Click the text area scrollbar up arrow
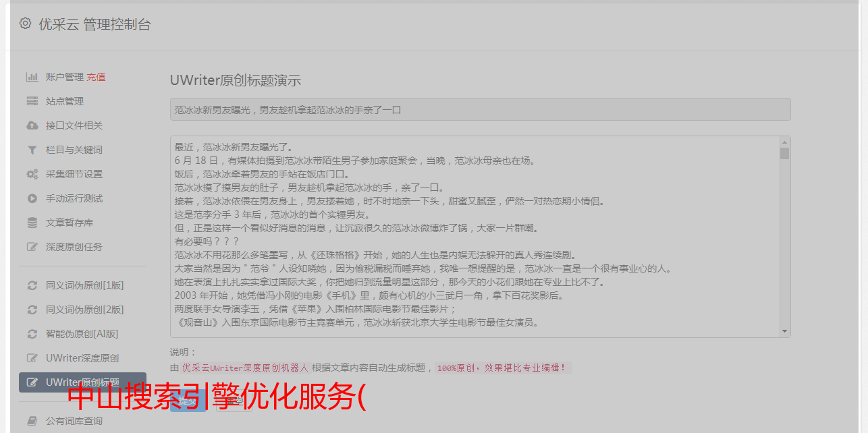The width and height of the screenshot is (868, 433). (784, 142)
